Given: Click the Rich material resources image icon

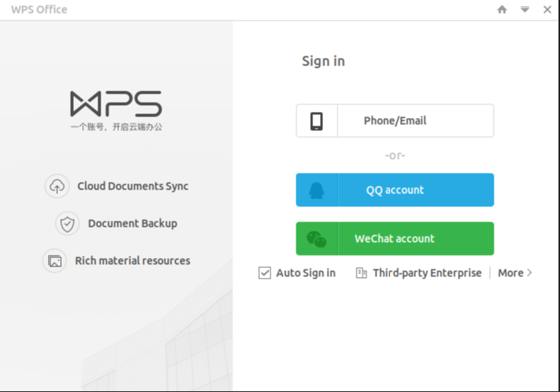Looking at the screenshot, I should click(x=55, y=261).
